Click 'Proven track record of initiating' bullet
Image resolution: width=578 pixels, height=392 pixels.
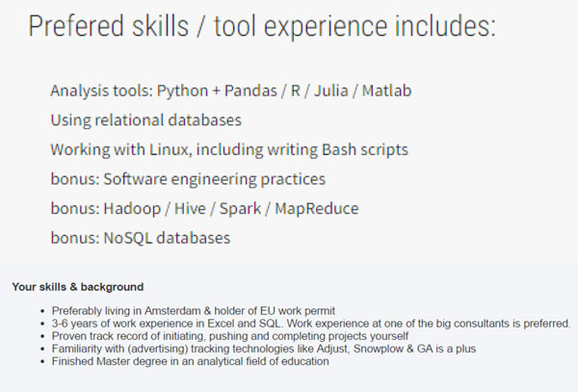point(230,336)
